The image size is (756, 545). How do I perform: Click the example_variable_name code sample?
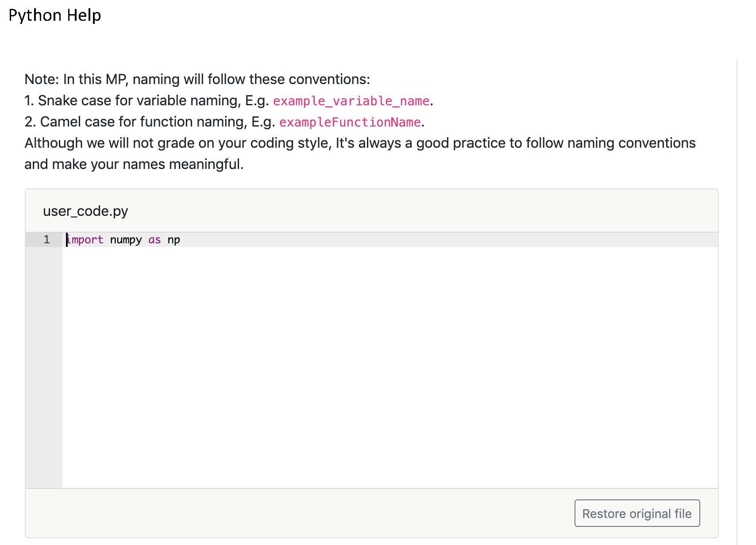(x=351, y=101)
